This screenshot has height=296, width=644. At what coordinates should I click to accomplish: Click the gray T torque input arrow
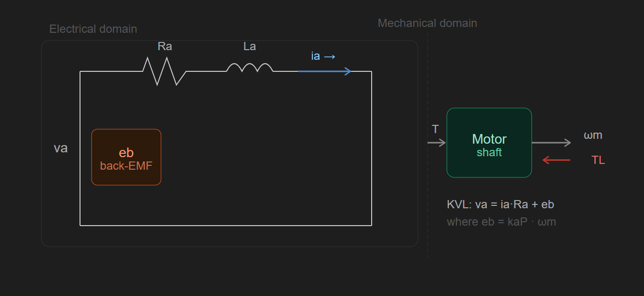click(x=437, y=143)
